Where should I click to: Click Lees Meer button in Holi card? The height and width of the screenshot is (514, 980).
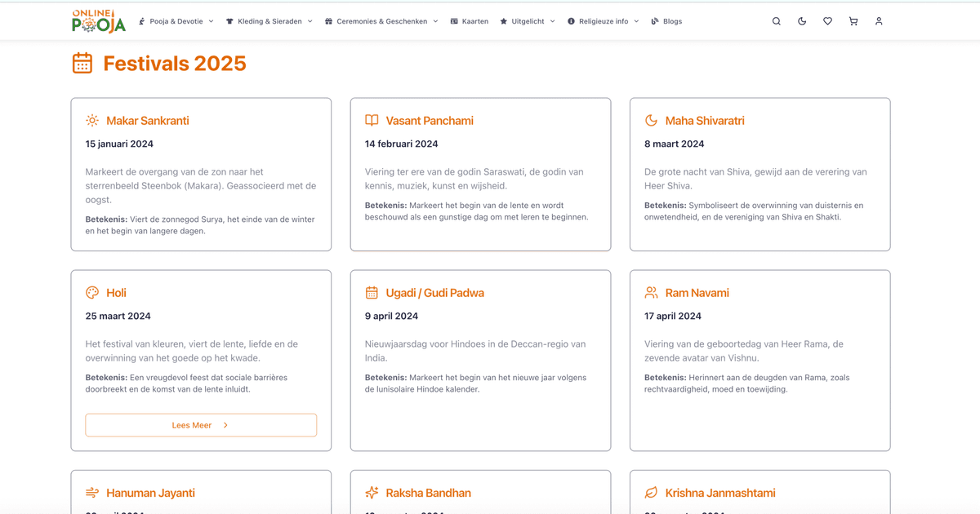tap(201, 425)
